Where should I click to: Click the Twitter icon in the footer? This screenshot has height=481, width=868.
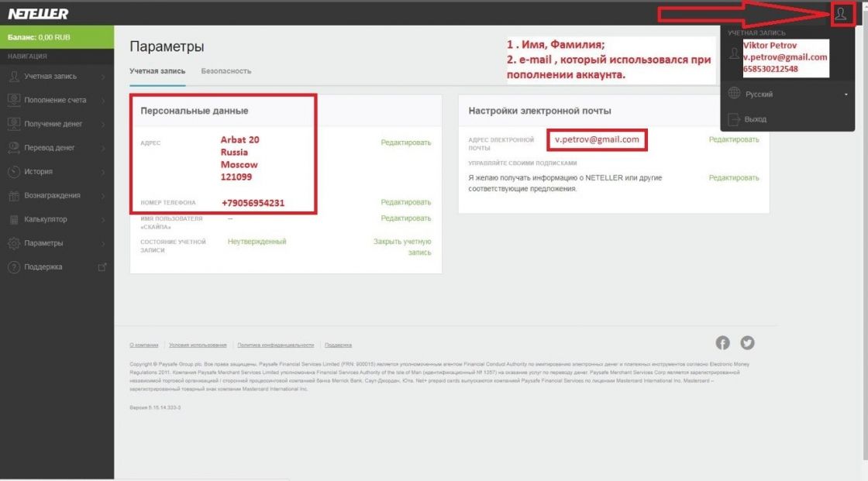746,342
